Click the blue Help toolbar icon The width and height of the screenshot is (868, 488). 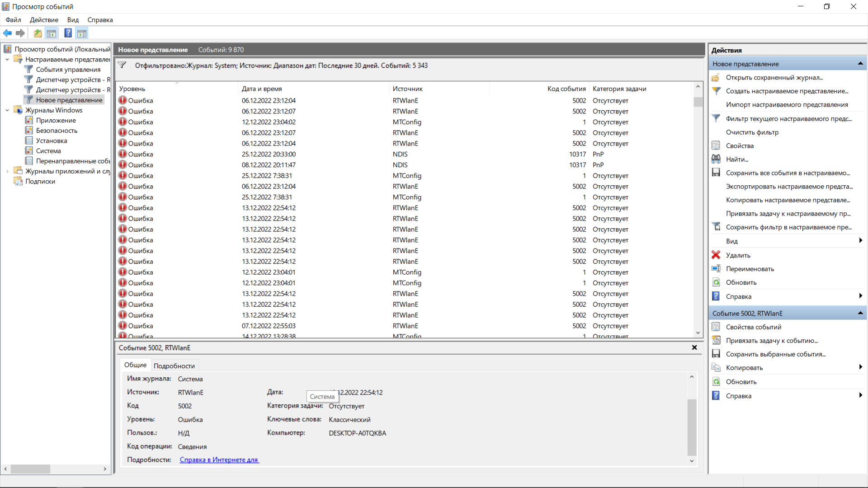coord(68,33)
